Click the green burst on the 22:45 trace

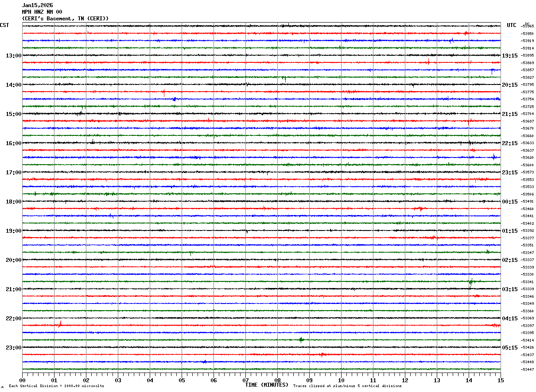click(301, 340)
